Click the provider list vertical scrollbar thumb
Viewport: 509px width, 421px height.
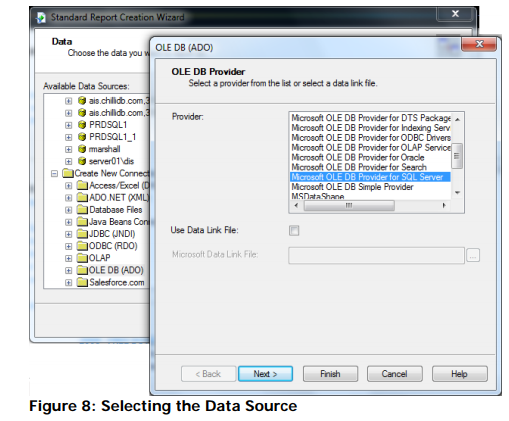click(457, 156)
